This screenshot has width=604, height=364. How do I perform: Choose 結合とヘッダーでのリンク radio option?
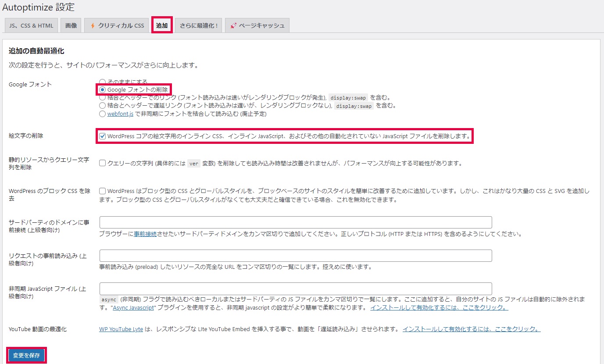(x=102, y=97)
